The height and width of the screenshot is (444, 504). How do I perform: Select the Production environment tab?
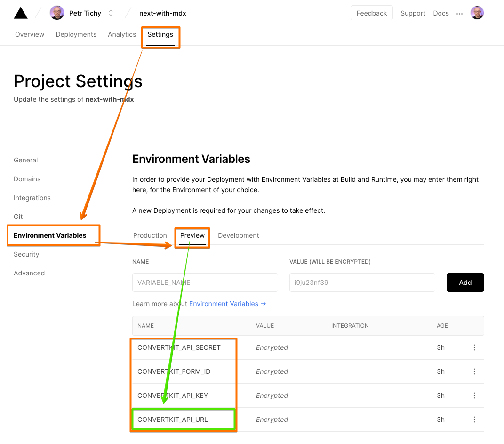click(x=150, y=235)
